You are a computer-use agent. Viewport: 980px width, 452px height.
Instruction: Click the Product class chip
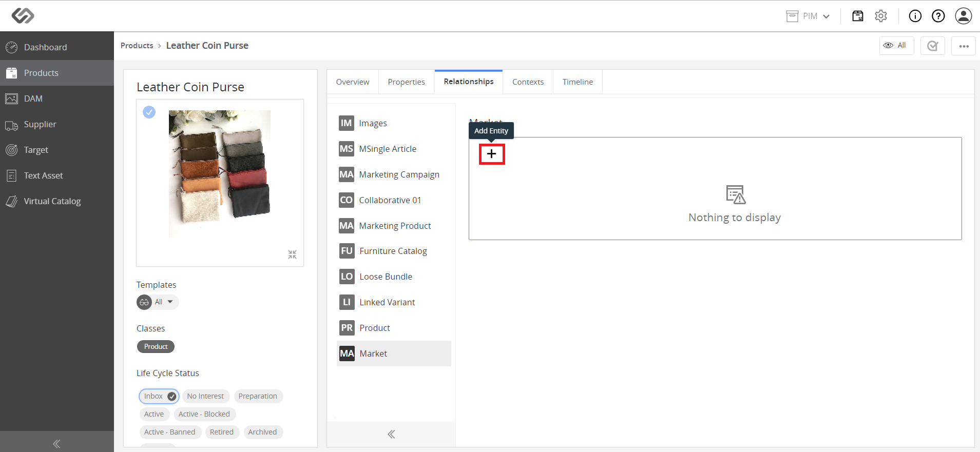[156, 347]
